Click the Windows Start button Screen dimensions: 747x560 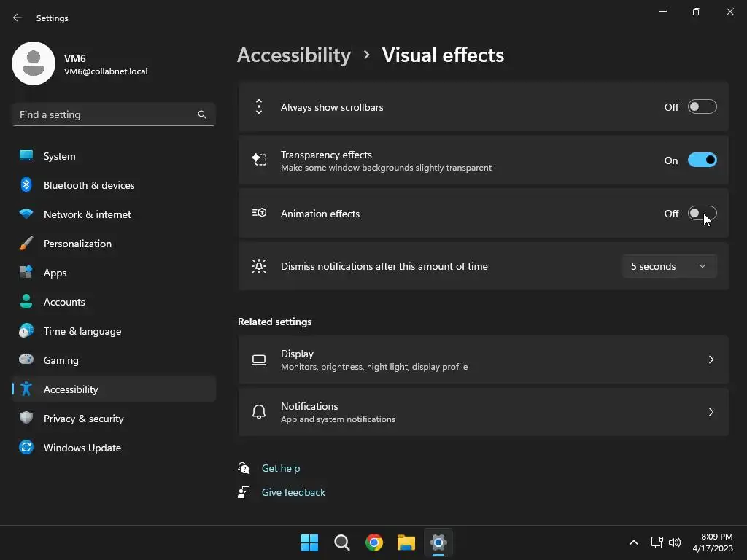point(309,542)
